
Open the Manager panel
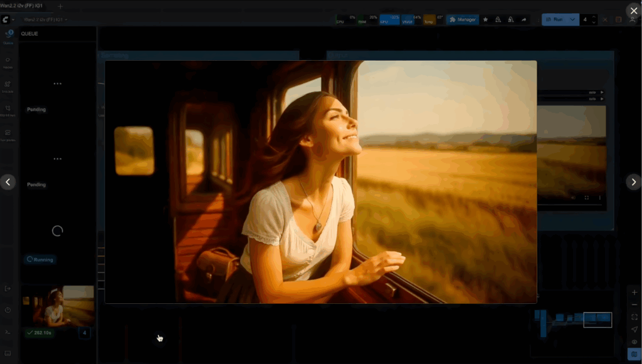tap(462, 19)
